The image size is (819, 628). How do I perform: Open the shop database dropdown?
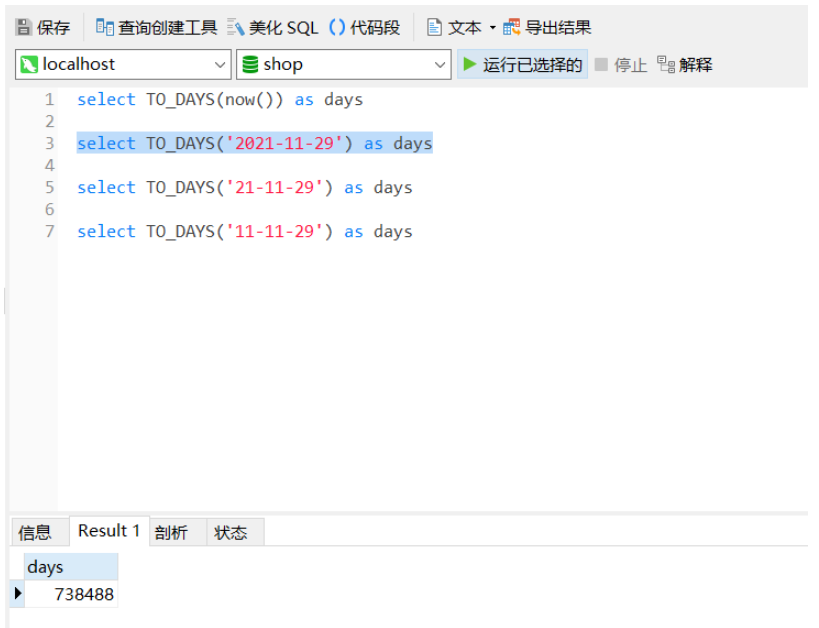tap(440, 64)
